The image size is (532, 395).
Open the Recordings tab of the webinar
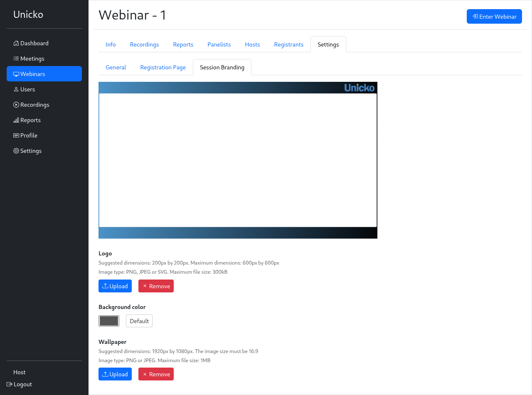144,44
